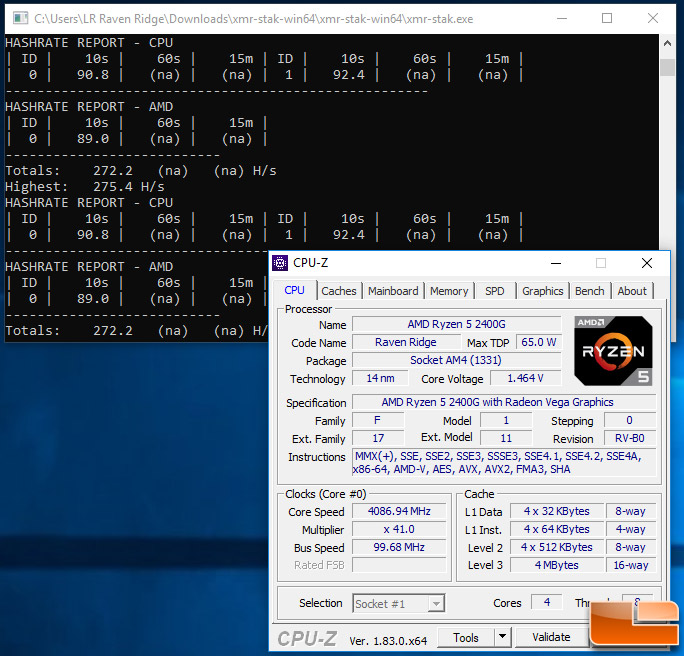Click the Instructions list field
The image size is (684, 656).
pos(504,463)
